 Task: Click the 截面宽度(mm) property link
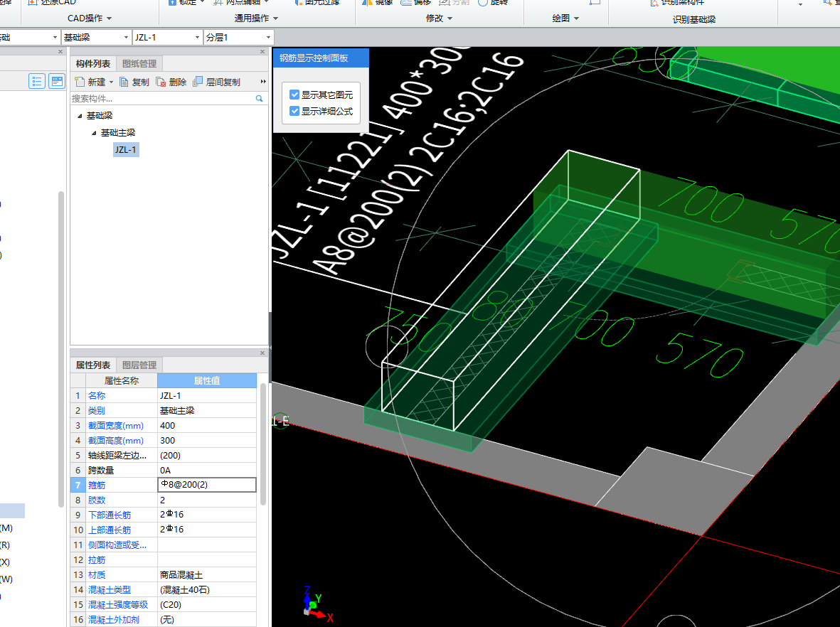[116, 426]
